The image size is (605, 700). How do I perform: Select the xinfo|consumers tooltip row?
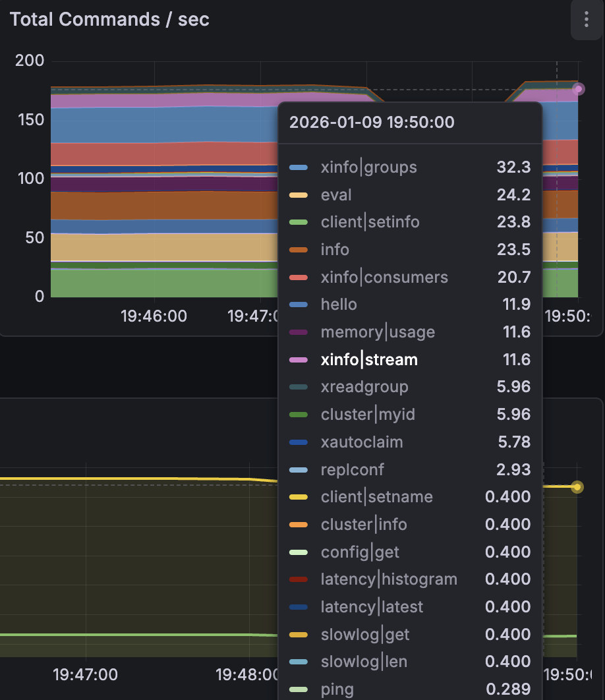tap(384, 277)
